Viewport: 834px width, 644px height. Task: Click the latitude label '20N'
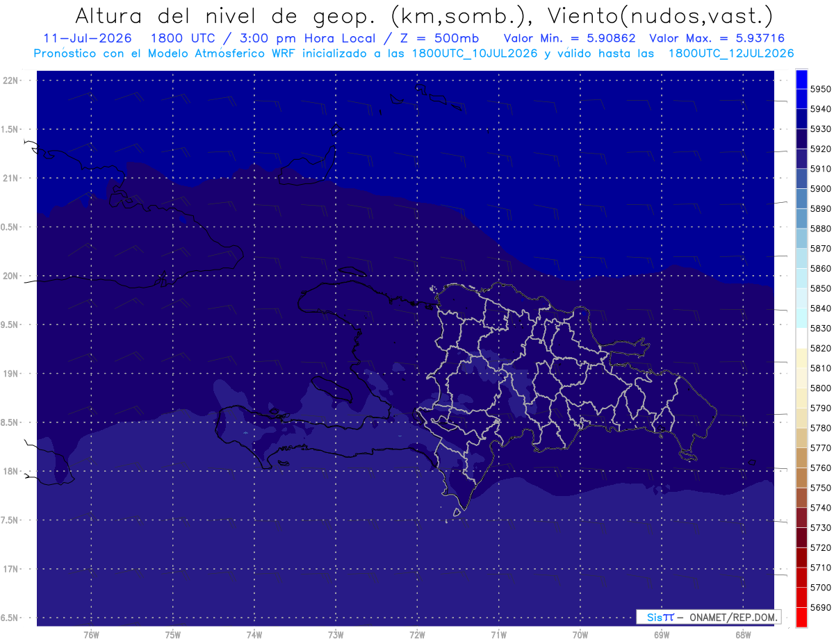10,276
